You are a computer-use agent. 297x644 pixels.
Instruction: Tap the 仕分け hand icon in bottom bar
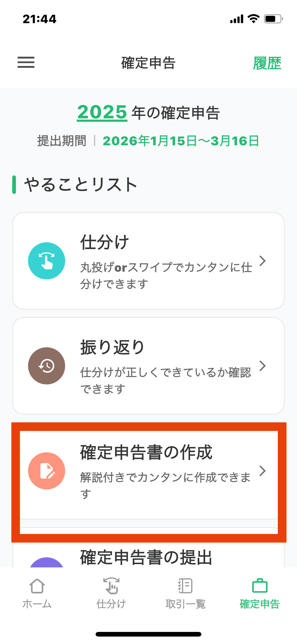[111, 586]
